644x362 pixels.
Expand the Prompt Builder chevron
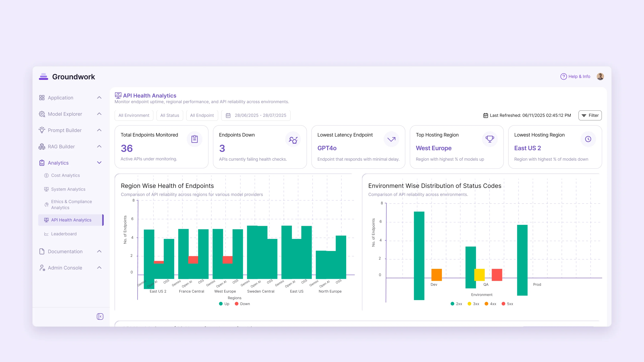tap(99, 130)
